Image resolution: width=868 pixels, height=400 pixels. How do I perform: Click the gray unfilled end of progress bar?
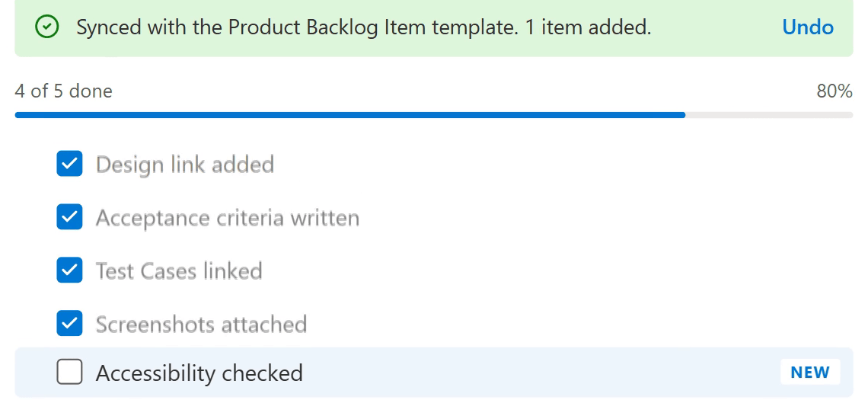pyautogui.click(x=769, y=115)
